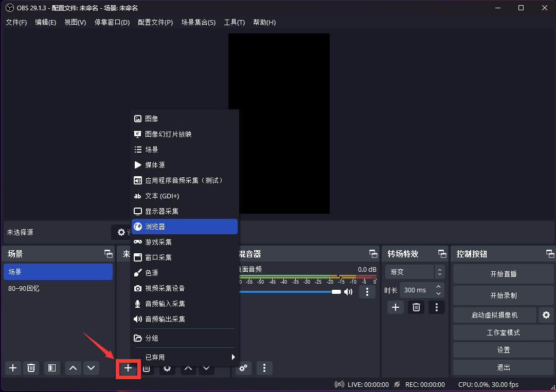Select 视频采集设备 from the menu
The width and height of the screenshot is (556, 392).
point(185,288)
